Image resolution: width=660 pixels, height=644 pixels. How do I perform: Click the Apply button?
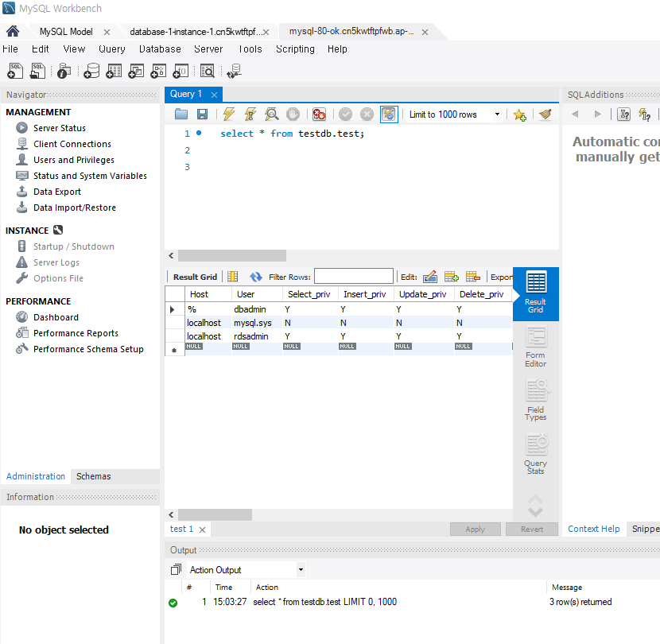pos(476,529)
